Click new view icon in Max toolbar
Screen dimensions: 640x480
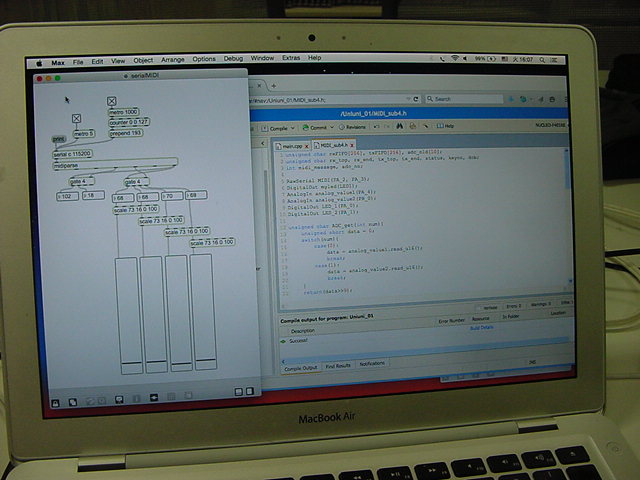pos(73,402)
